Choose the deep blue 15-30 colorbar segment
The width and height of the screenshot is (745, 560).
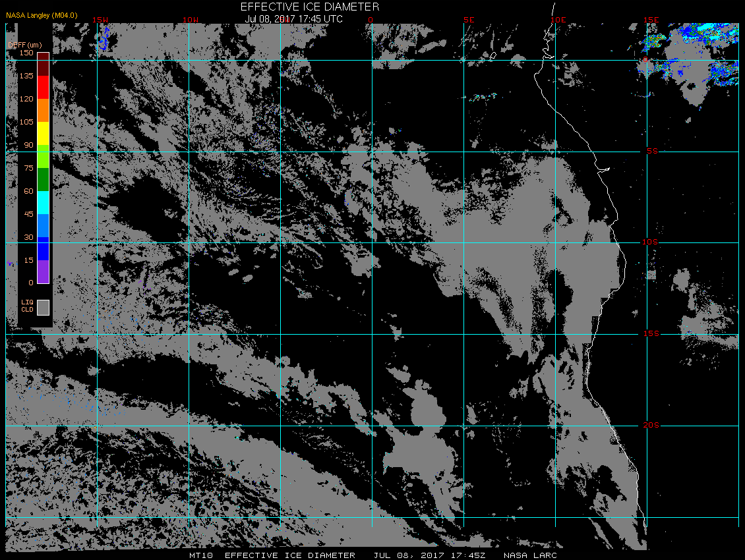point(44,249)
